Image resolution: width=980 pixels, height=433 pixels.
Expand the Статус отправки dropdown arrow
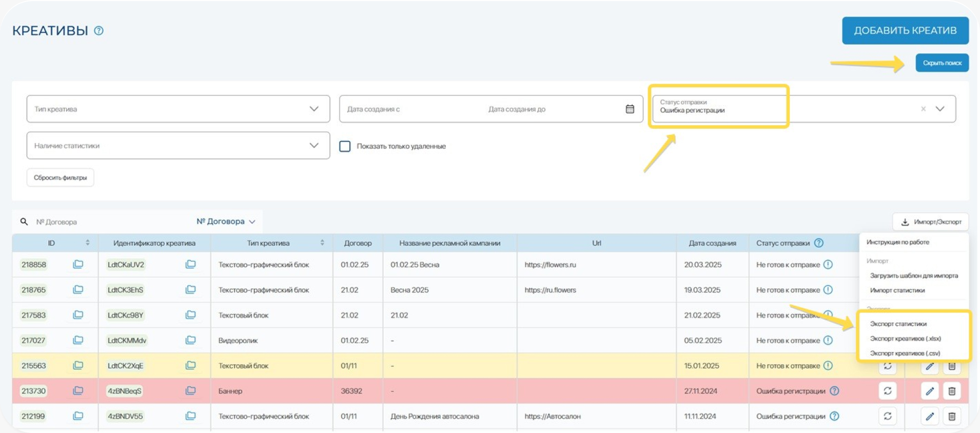[x=940, y=109]
